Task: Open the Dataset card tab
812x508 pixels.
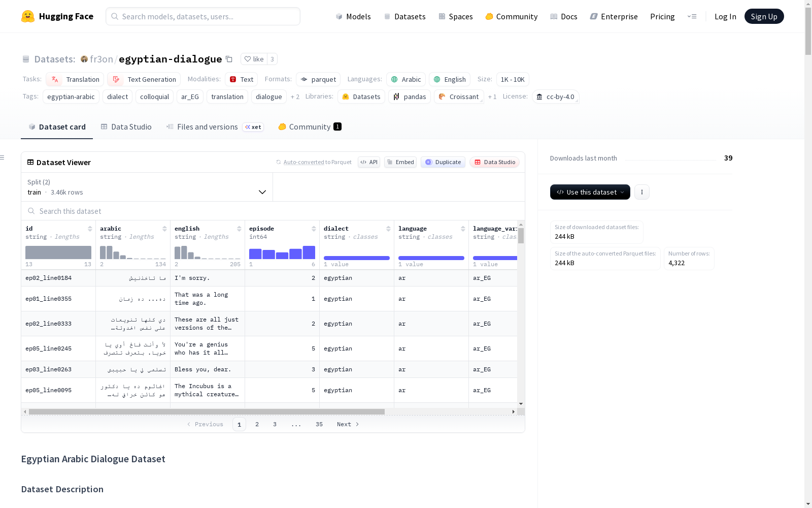Action: click(57, 127)
